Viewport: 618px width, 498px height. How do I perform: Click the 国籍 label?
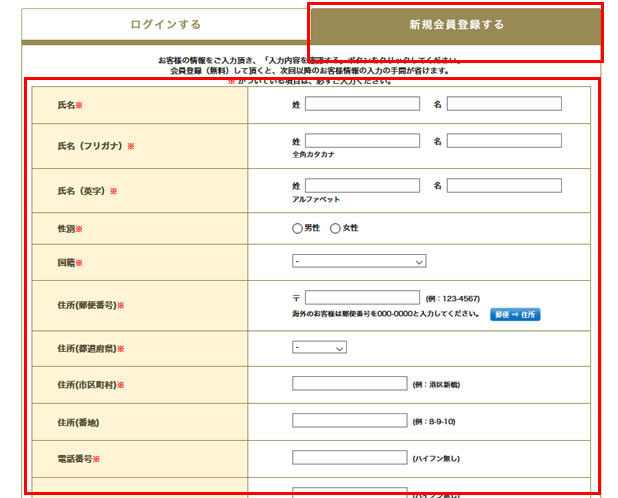pyautogui.click(x=70, y=263)
